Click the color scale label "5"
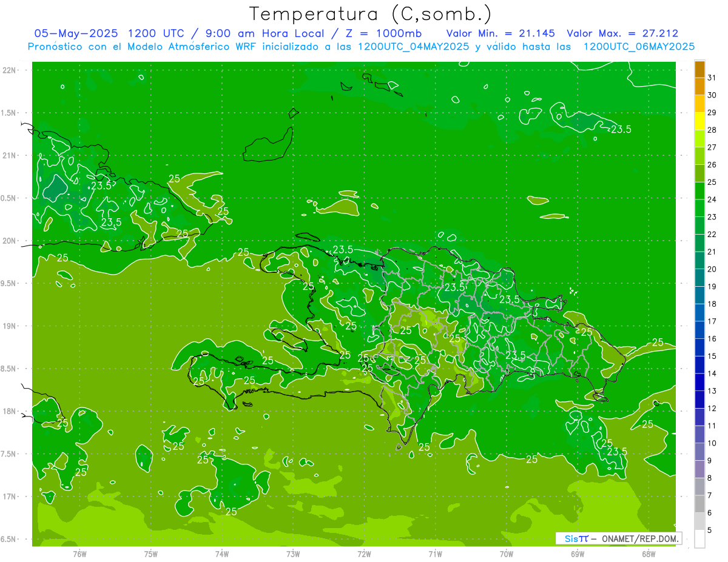This screenshot has height=562, width=728. point(710,530)
